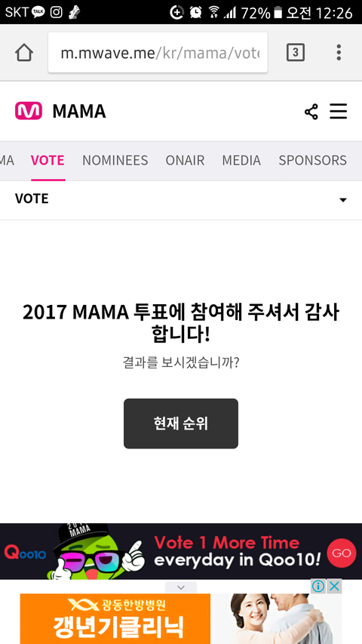Tap the m.mwave.me URL address bar
Image resolution: width=362 pixels, height=644 pixels.
[158, 53]
